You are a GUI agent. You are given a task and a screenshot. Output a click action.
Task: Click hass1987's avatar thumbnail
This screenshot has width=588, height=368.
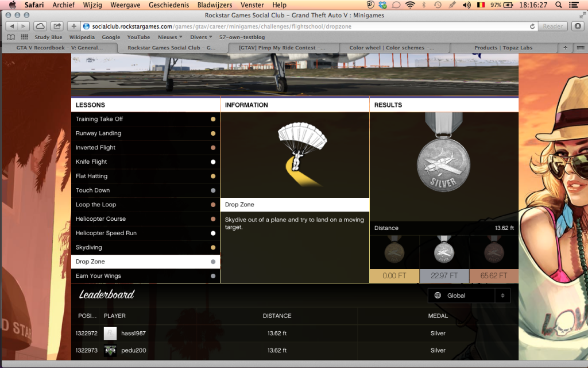coord(110,333)
